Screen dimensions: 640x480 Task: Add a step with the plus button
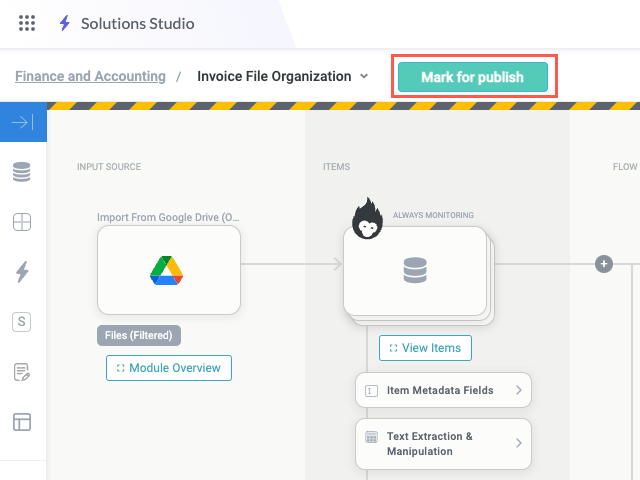tap(603, 264)
